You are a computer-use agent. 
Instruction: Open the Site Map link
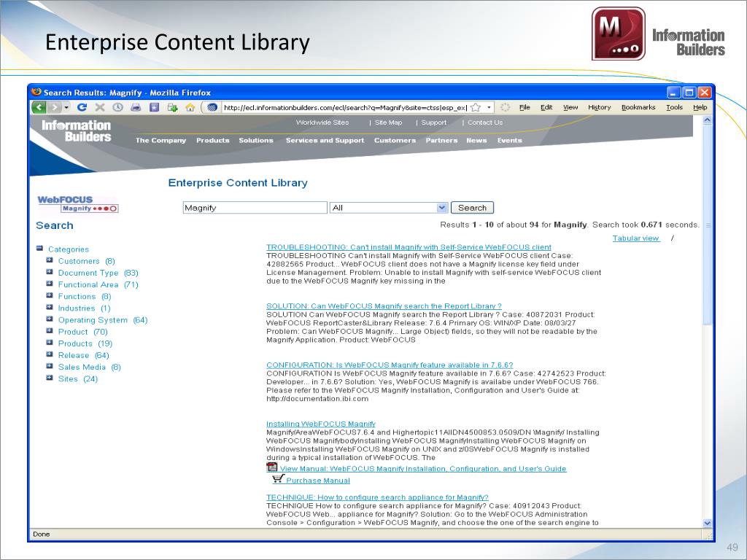click(388, 122)
